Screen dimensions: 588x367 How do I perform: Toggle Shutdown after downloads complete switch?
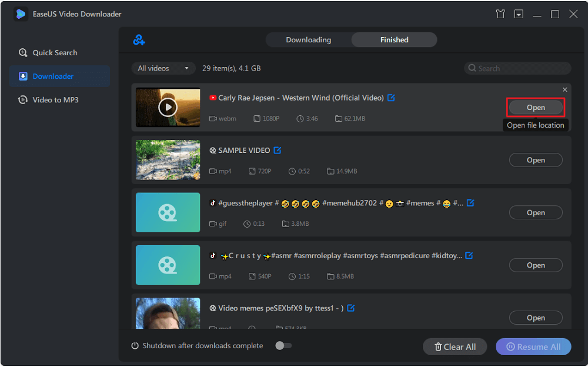pyautogui.click(x=283, y=346)
